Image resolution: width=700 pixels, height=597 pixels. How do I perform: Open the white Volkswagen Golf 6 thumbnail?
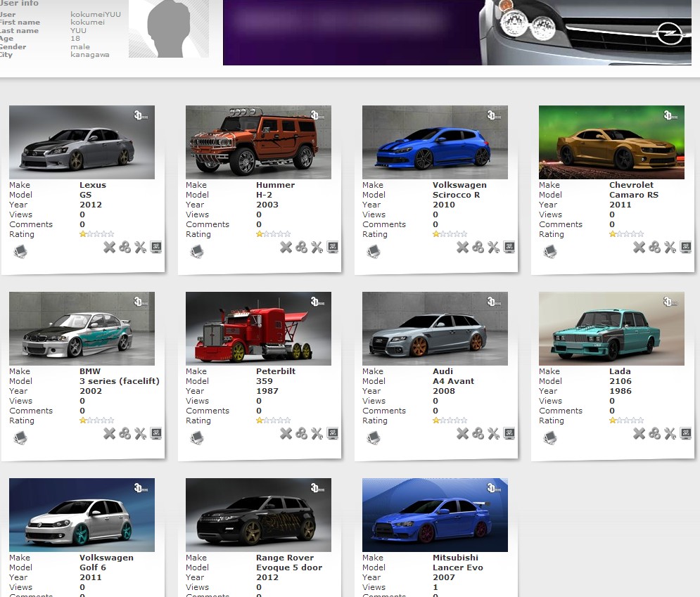coord(82,515)
